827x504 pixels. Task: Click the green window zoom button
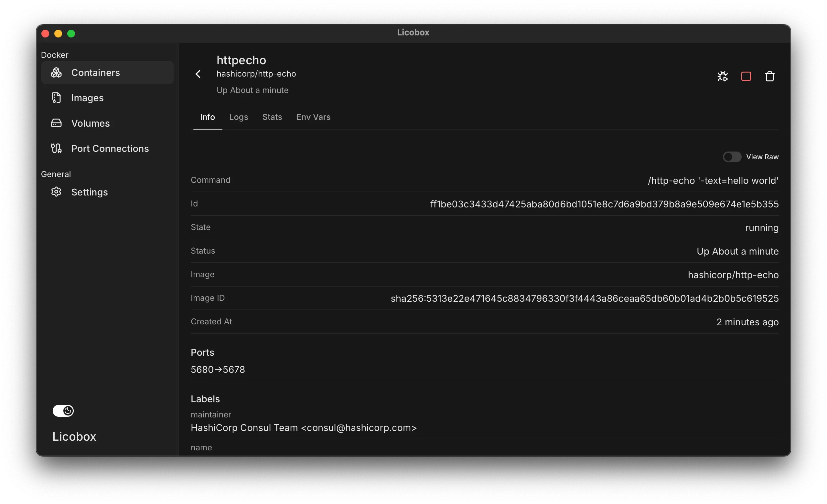point(71,34)
